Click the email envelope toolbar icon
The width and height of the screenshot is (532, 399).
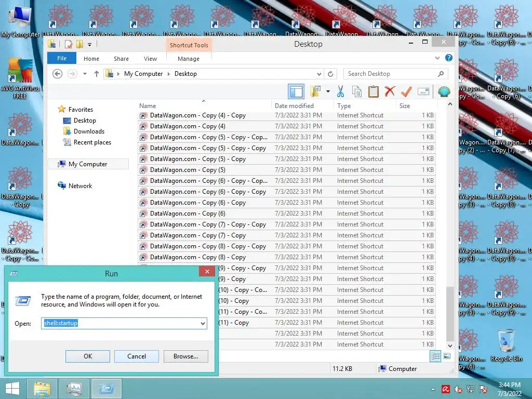(423, 91)
